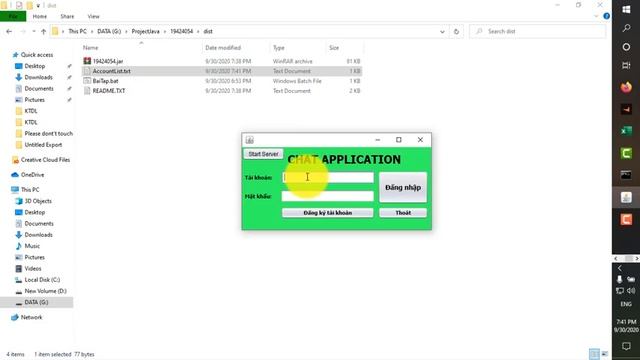This screenshot has height=360, width=640.
Task: Open Task View on taskbar
Action: point(626,65)
